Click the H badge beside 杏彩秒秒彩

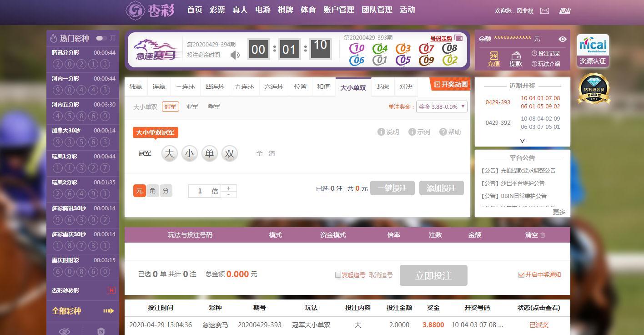click(111, 290)
